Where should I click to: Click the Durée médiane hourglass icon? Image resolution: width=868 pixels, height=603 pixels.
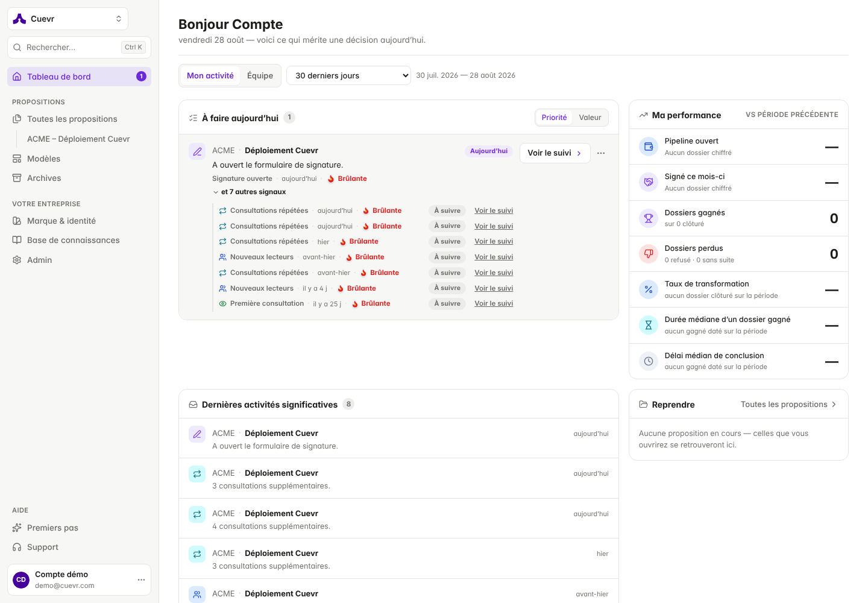tap(649, 325)
